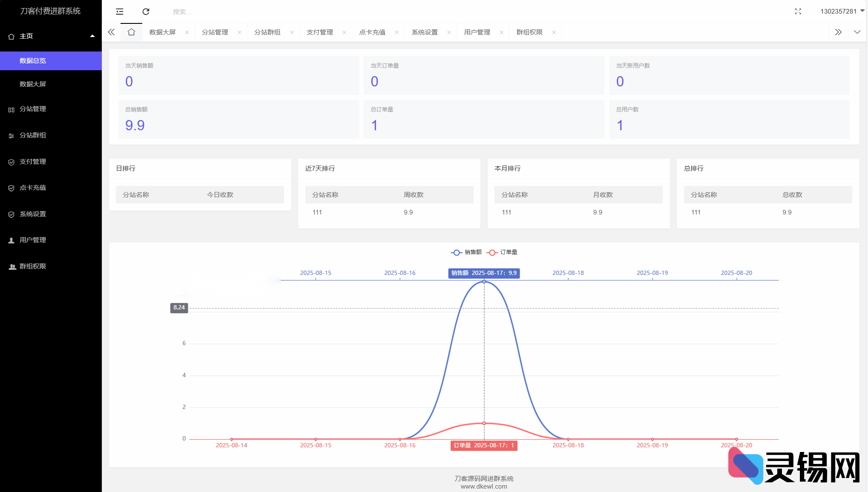This screenshot has height=492, width=868.
Task: Toggle the sidebar with the hamburger icon
Action: 119,11
